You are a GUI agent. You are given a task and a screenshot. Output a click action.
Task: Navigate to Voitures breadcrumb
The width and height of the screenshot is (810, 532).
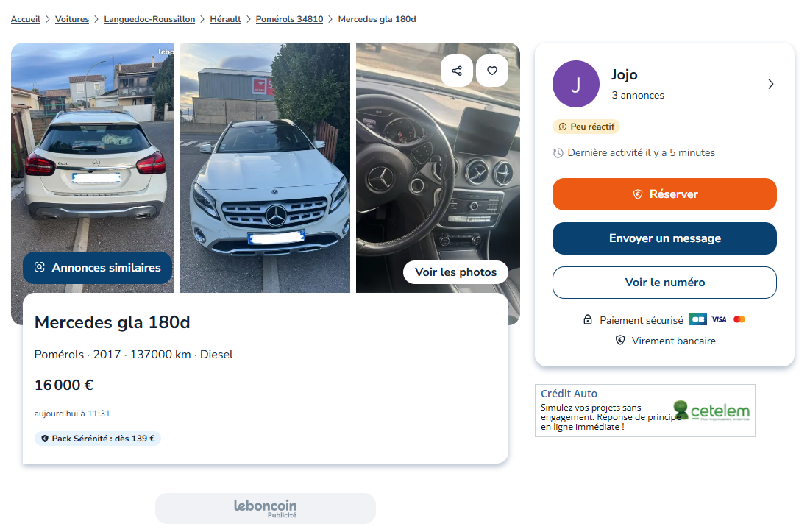tap(72, 19)
